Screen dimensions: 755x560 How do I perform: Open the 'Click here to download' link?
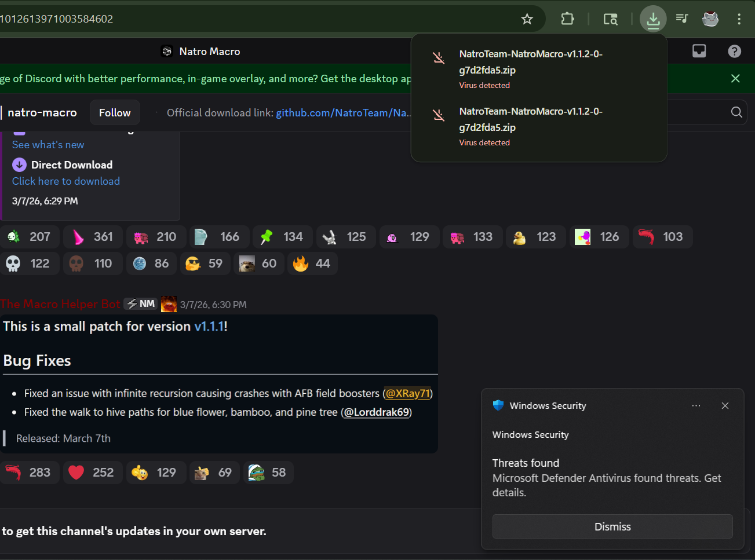[x=65, y=181]
